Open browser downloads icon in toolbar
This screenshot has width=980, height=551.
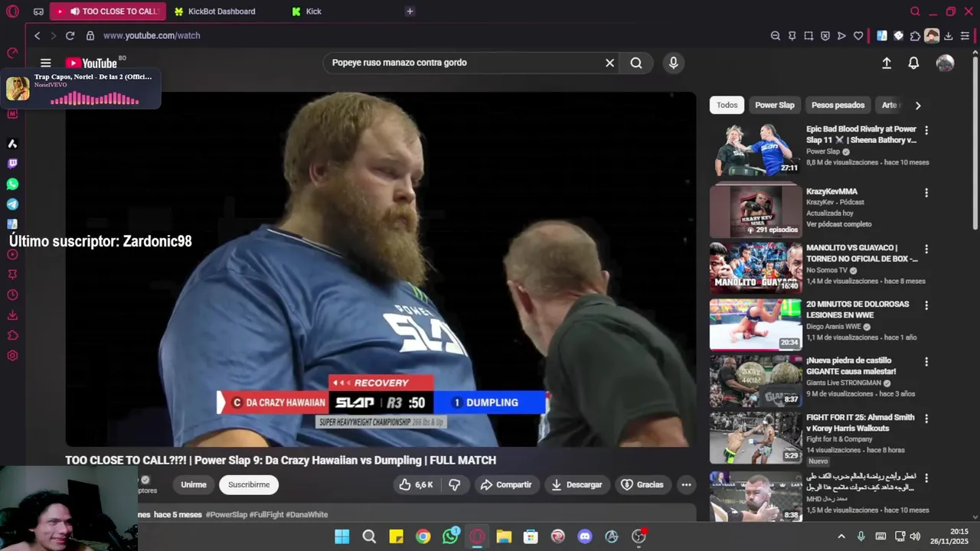(x=949, y=36)
